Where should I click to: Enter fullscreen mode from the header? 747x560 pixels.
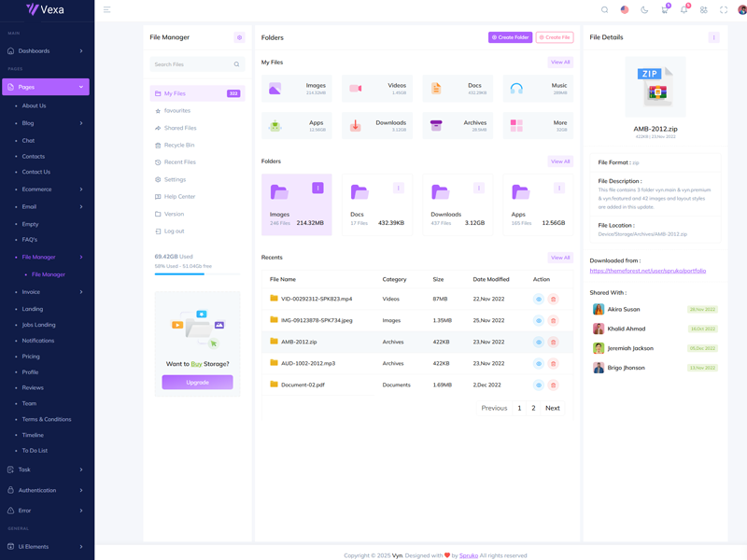724,10
